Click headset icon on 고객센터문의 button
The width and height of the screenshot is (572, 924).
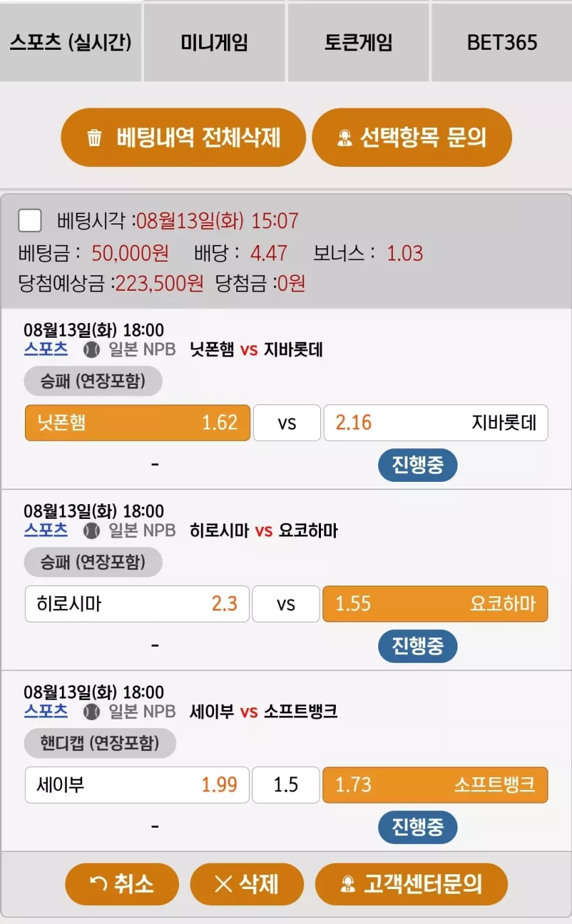(347, 884)
